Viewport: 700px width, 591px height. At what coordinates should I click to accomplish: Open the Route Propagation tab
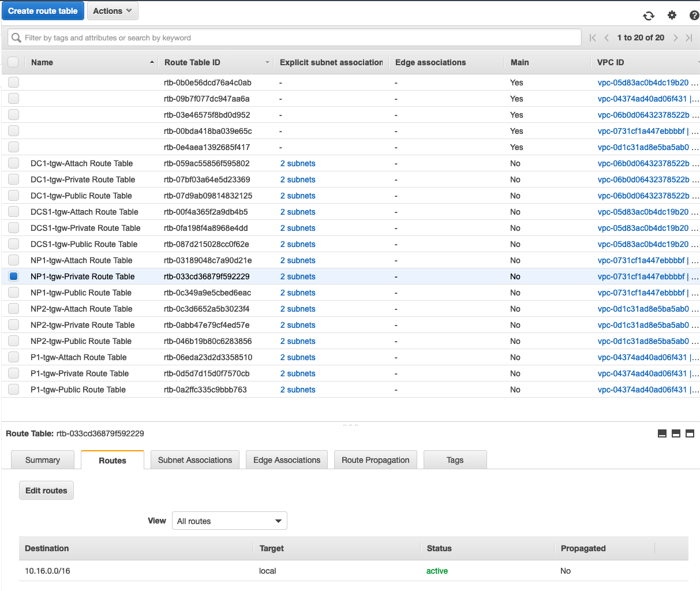coord(375,460)
